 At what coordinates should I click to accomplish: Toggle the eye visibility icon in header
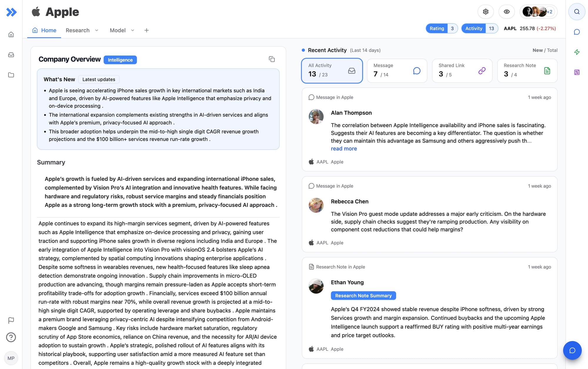tap(507, 12)
